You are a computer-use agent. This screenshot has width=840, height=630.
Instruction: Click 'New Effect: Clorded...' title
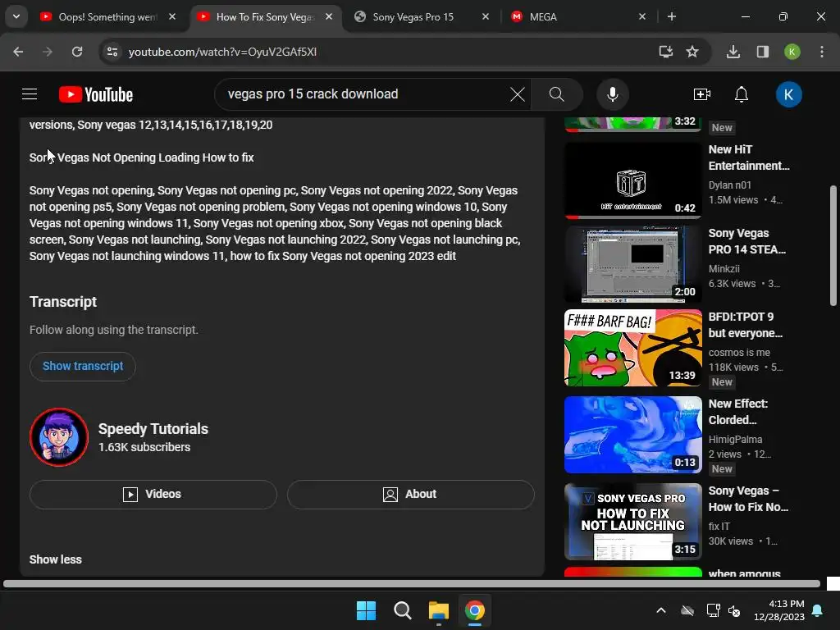(x=737, y=412)
